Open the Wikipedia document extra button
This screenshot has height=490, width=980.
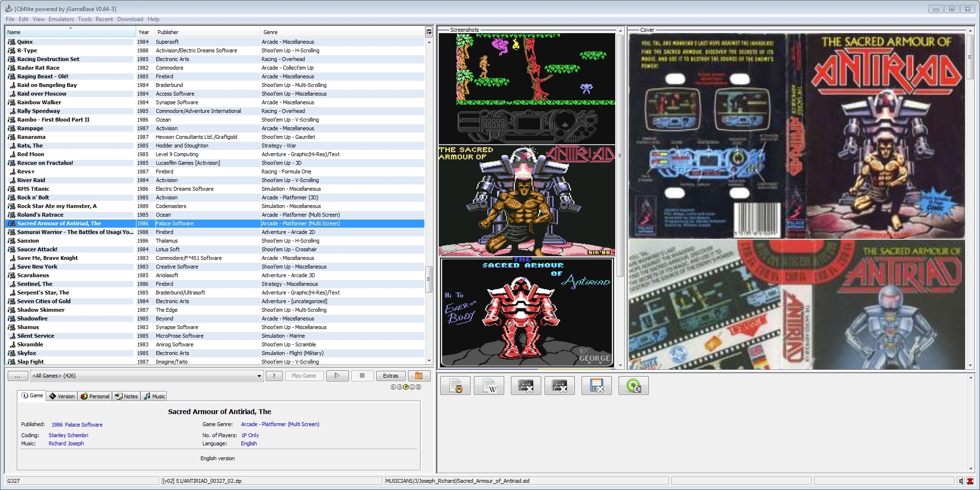(489, 386)
